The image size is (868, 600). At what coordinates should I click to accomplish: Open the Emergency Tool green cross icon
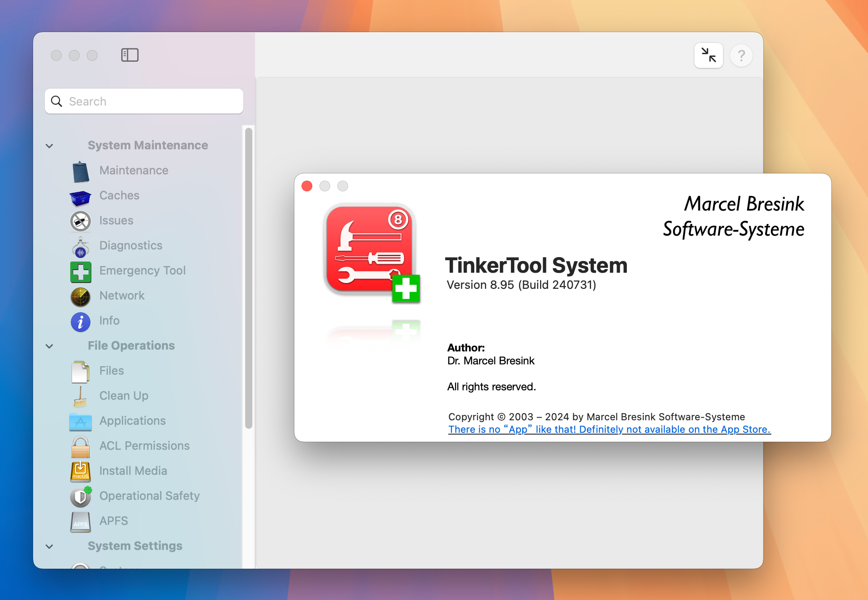[x=81, y=271]
